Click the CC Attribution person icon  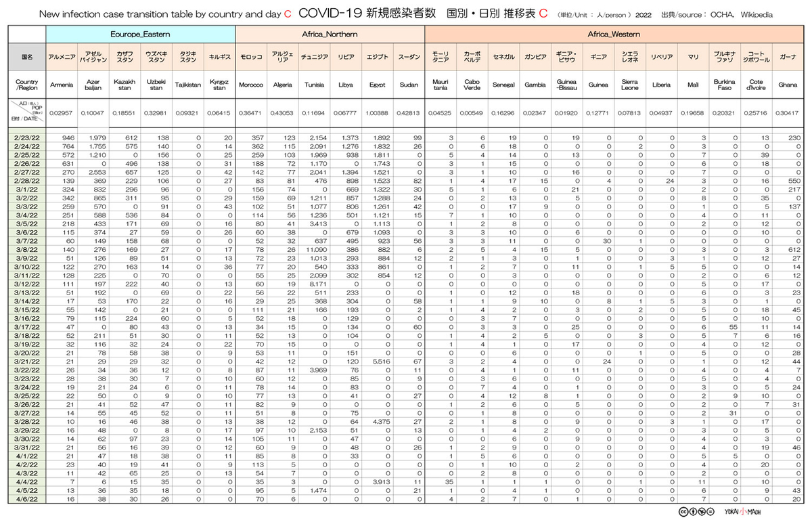[x=692, y=510]
